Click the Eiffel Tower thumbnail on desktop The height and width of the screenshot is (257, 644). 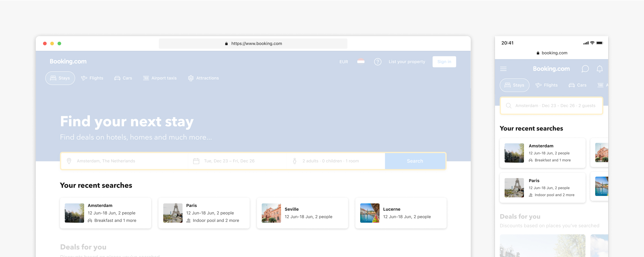pos(173,213)
